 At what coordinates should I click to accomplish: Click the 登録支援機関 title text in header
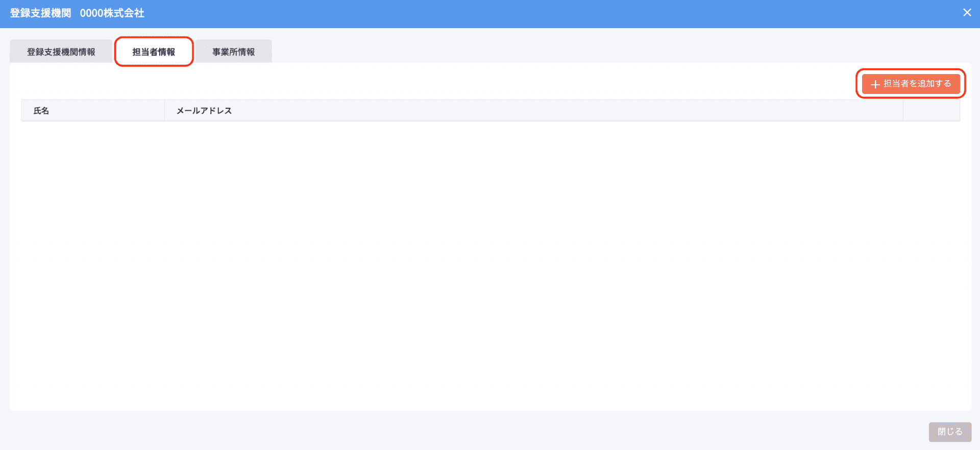pyautogui.click(x=41, y=13)
